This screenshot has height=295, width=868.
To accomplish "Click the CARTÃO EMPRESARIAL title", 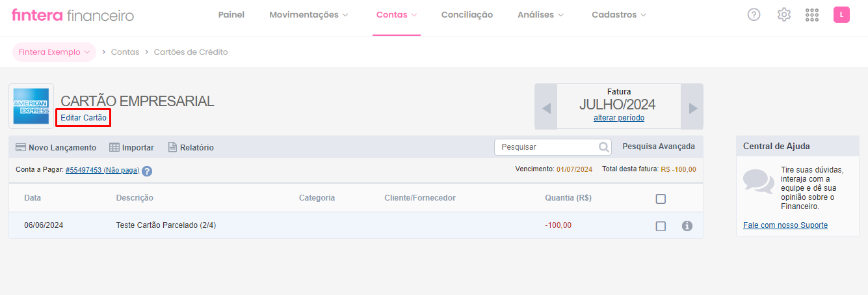I will [x=137, y=101].
